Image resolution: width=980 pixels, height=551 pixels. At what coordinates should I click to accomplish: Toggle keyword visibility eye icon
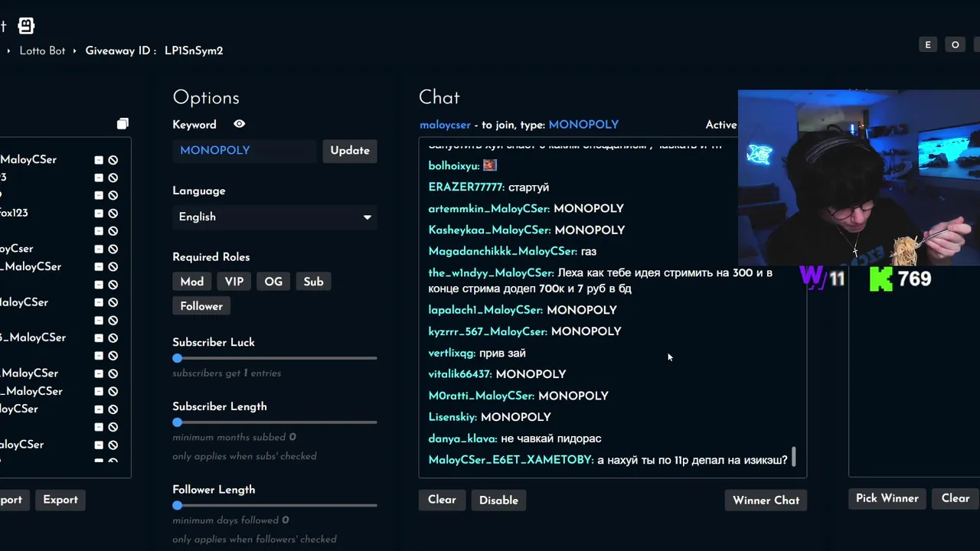click(x=240, y=124)
